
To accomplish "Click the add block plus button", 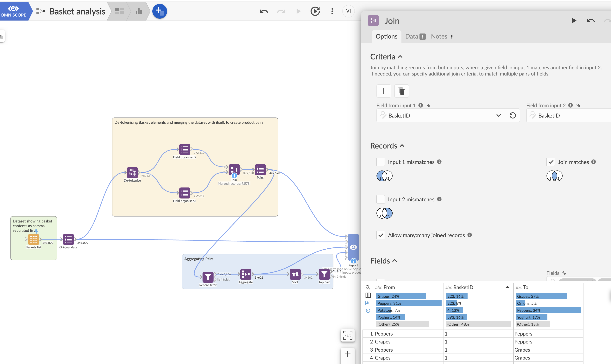I will pos(160,11).
